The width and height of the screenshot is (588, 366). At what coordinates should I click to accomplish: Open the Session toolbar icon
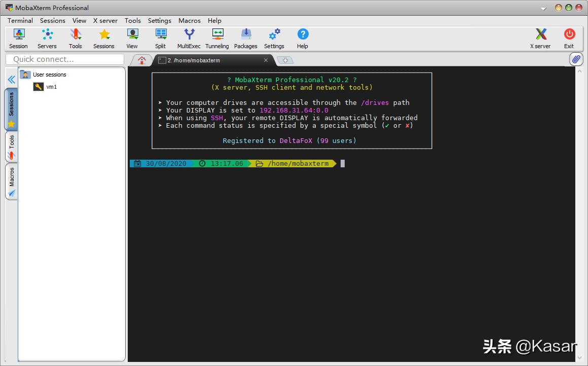point(19,39)
